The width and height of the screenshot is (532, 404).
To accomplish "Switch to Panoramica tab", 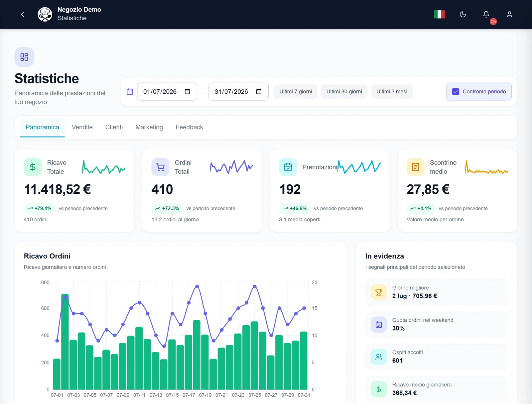I will pyautogui.click(x=42, y=127).
